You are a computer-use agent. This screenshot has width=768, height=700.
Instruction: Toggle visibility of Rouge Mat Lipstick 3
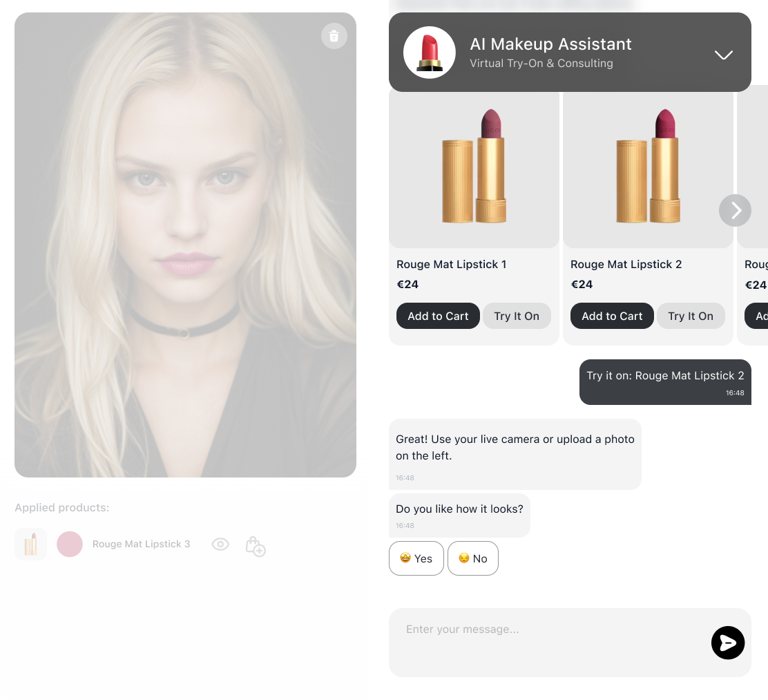[220, 544]
